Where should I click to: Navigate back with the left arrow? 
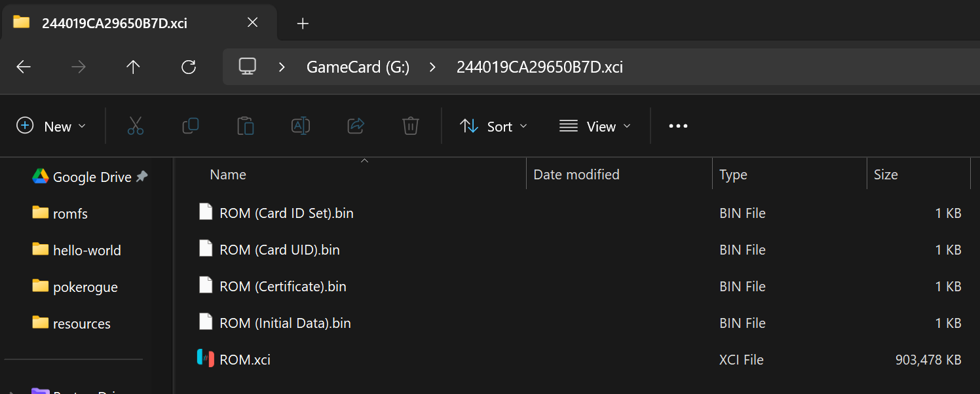(24, 67)
